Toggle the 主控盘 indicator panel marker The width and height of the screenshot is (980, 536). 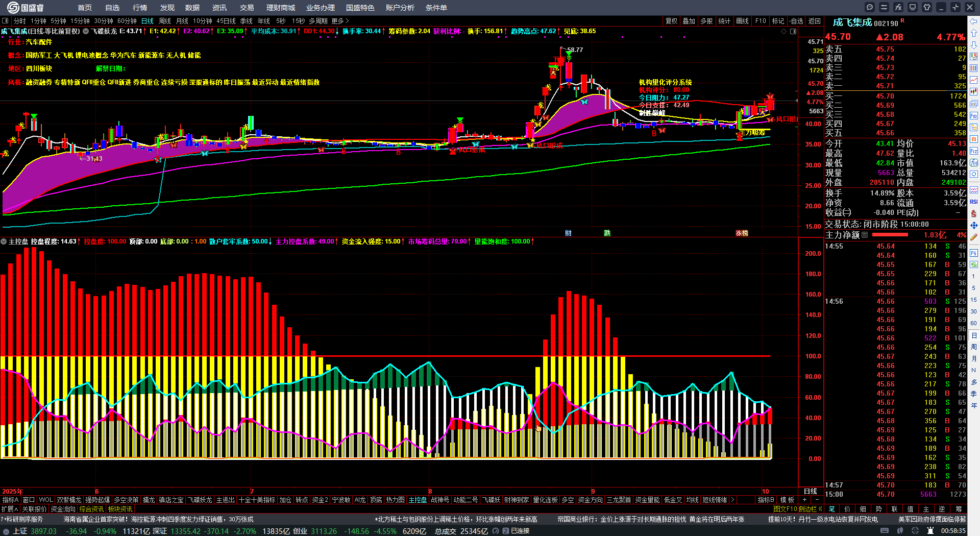4,241
